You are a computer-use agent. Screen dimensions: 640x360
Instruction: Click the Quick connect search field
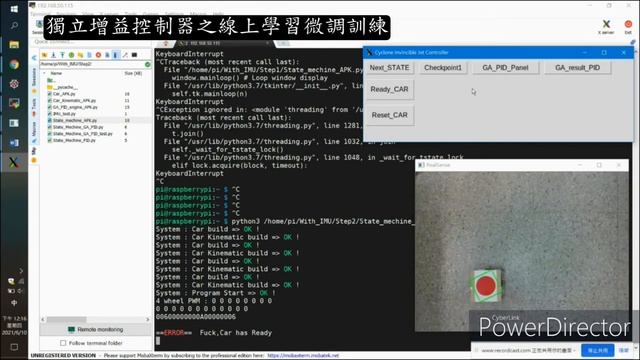pyautogui.click(x=92, y=42)
